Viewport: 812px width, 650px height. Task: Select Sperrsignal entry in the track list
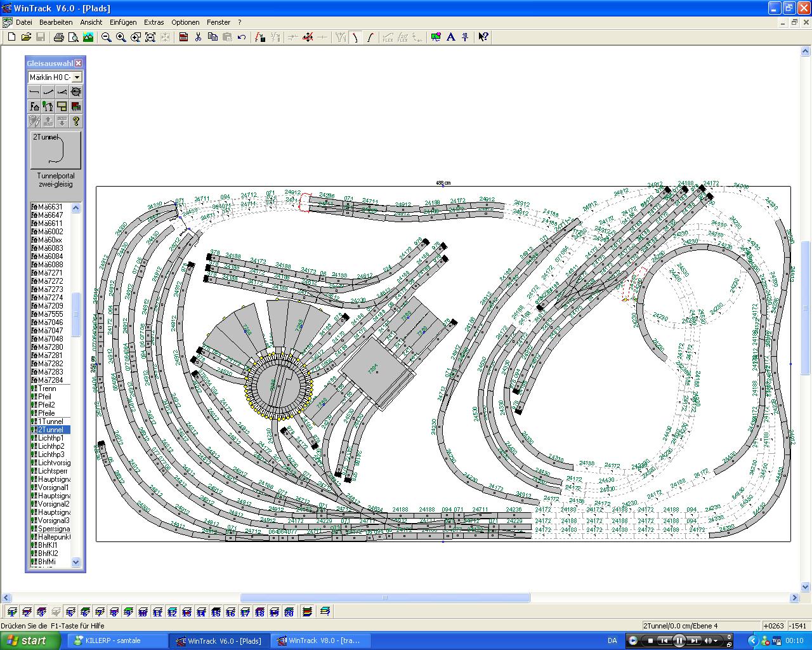coord(51,529)
